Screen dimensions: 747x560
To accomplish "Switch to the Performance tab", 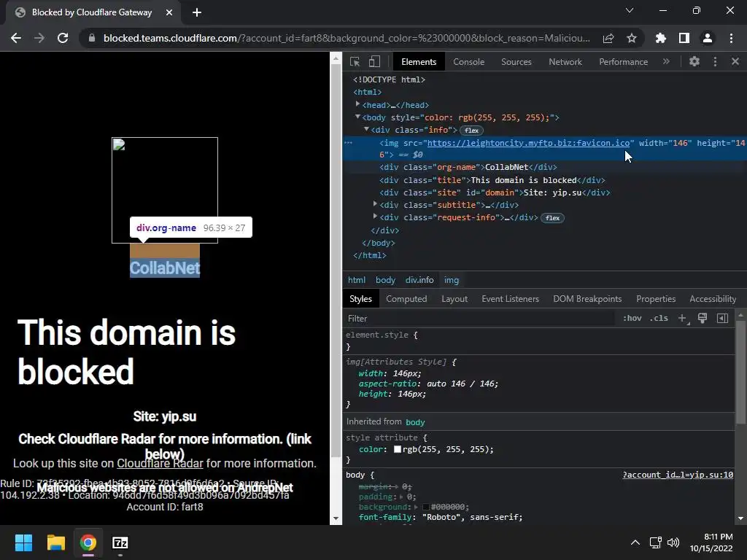I will click(x=624, y=62).
